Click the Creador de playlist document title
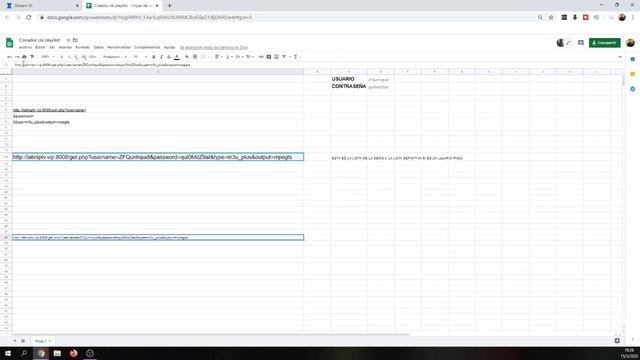The width and height of the screenshot is (640, 360). click(40, 40)
